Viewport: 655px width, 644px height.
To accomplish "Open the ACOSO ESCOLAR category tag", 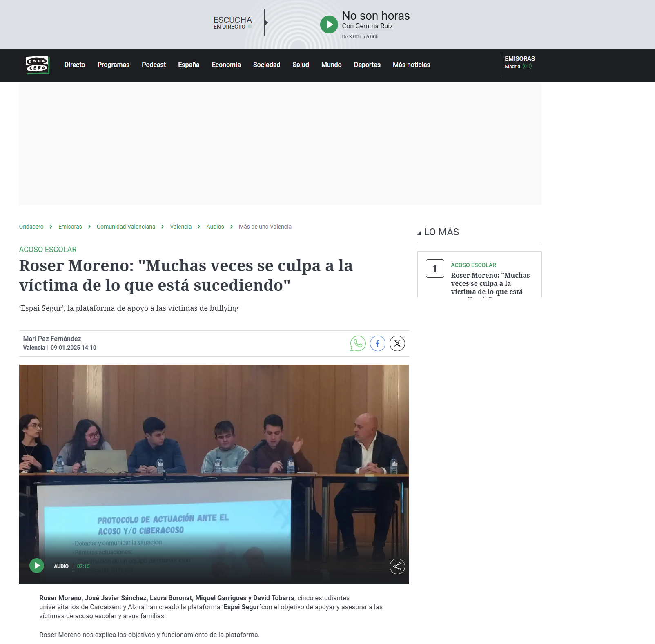I will click(48, 250).
